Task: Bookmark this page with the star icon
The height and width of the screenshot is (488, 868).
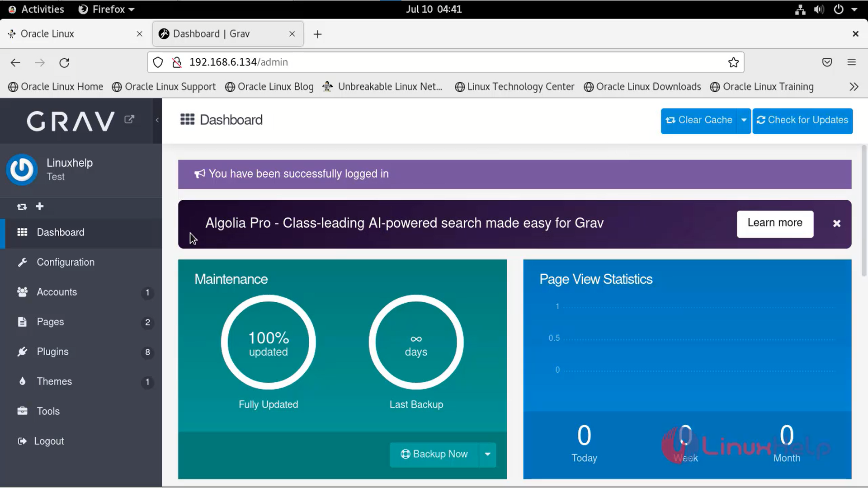Action: point(733,62)
